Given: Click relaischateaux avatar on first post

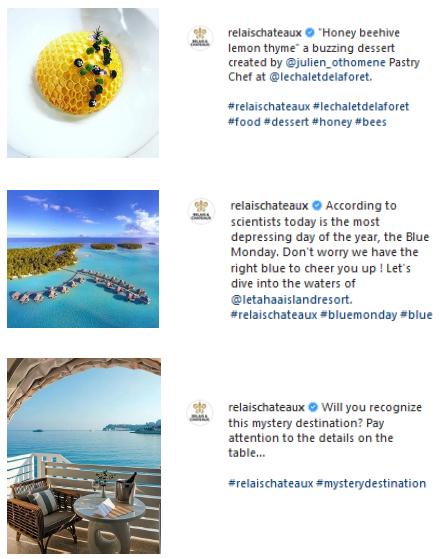Looking at the screenshot, I should click(x=200, y=38).
